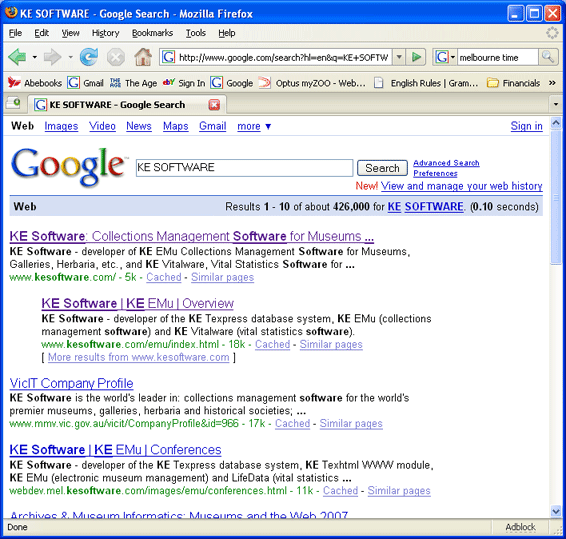The height and width of the screenshot is (539, 566).
Task: Click the Forward arrow button
Action: tap(52, 57)
